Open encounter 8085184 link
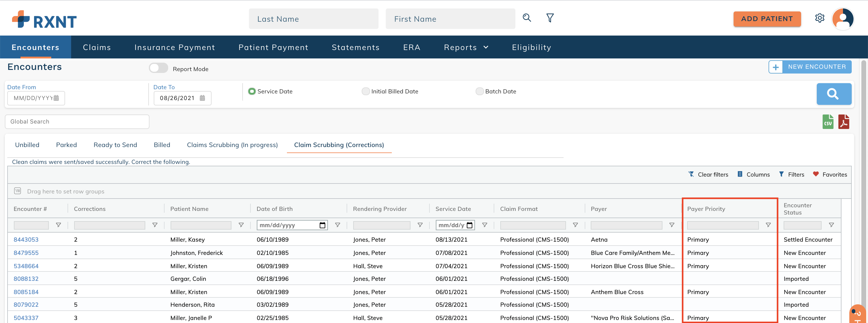 click(x=26, y=292)
